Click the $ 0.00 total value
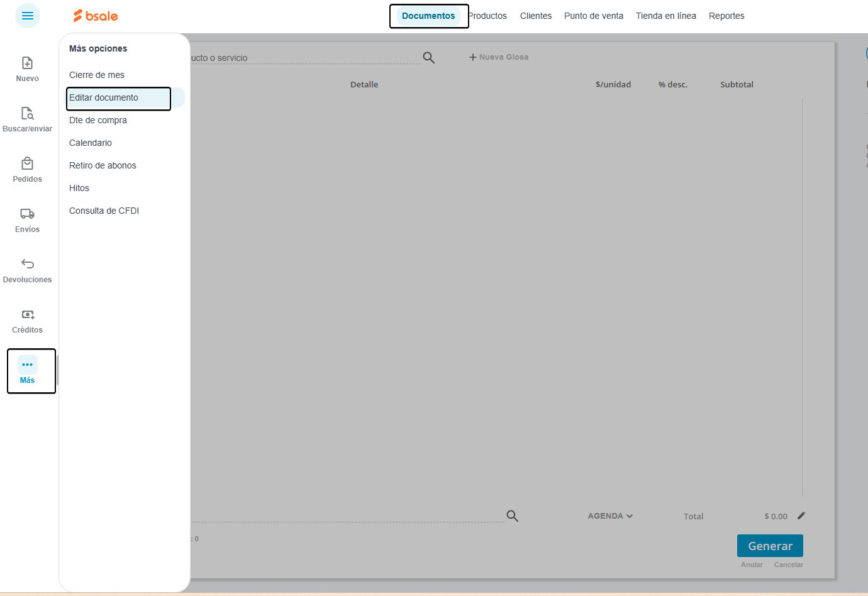The image size is (868, 596). coord(776,516)
